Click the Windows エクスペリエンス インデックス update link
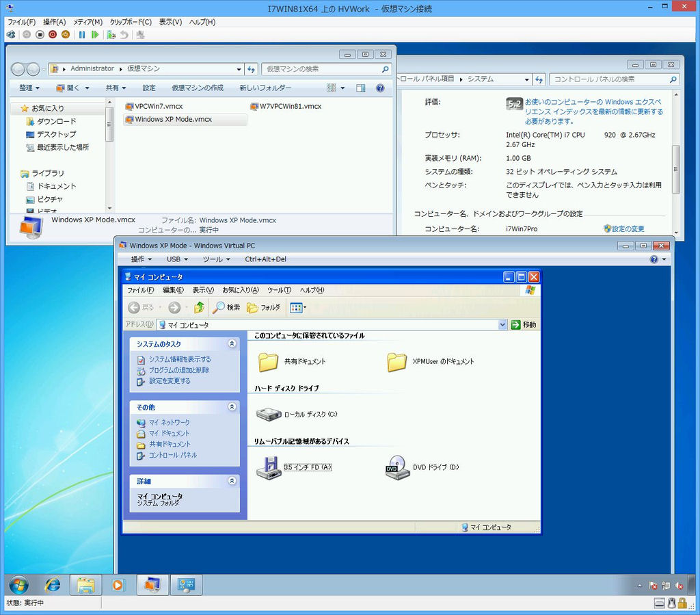Screen dimensions: 700x615 pyautogui.click(x=594, y=112)
